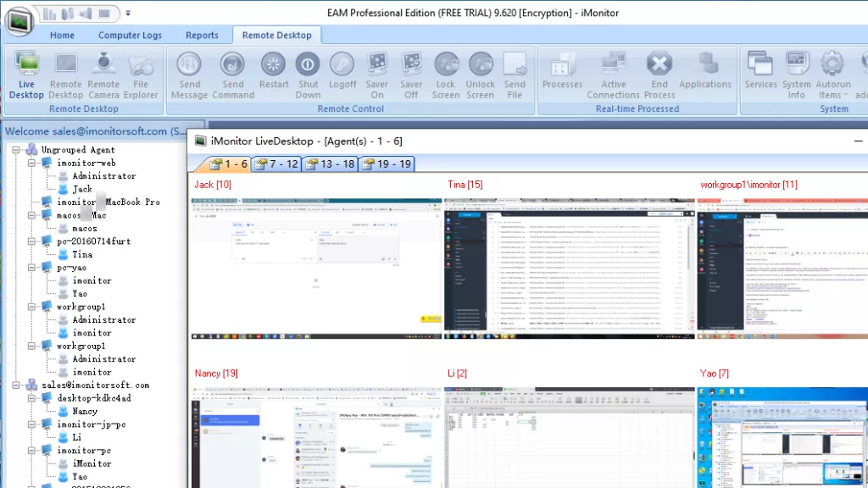Viewport: 868px width, 488px height.
Task: Switch to Computer Logs tab
Action: pos(130,35)
